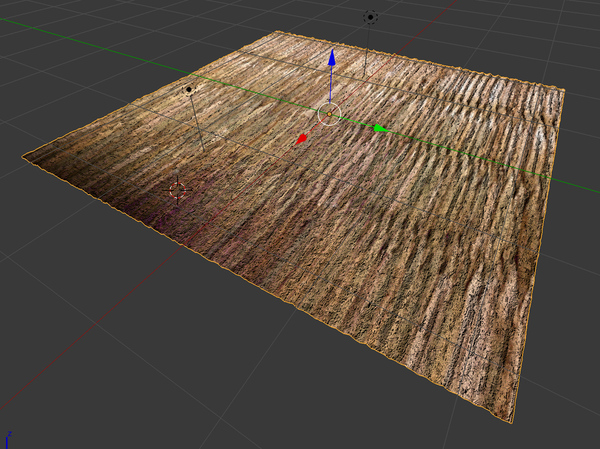600x449 pixels.
Task: Click the red-white 3D cursor crosshair
Action: (178, 189)
